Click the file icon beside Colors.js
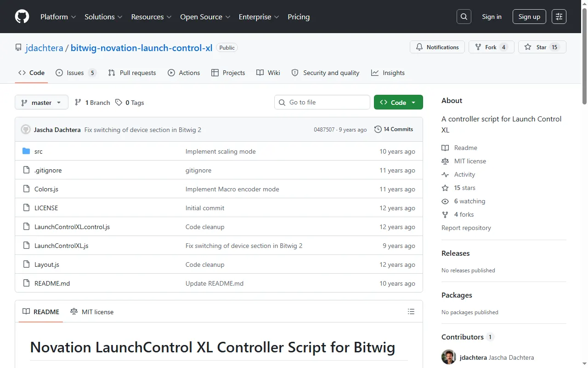This screenshot has height=368, width=588. 26,189
